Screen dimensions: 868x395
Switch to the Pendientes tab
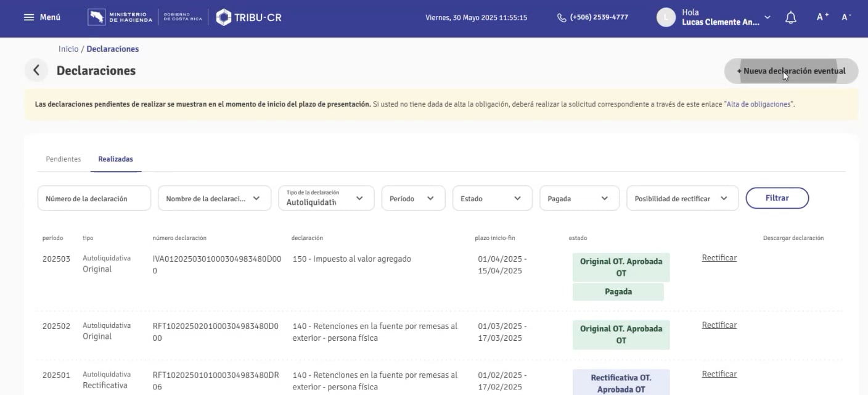tap(63, 159)
